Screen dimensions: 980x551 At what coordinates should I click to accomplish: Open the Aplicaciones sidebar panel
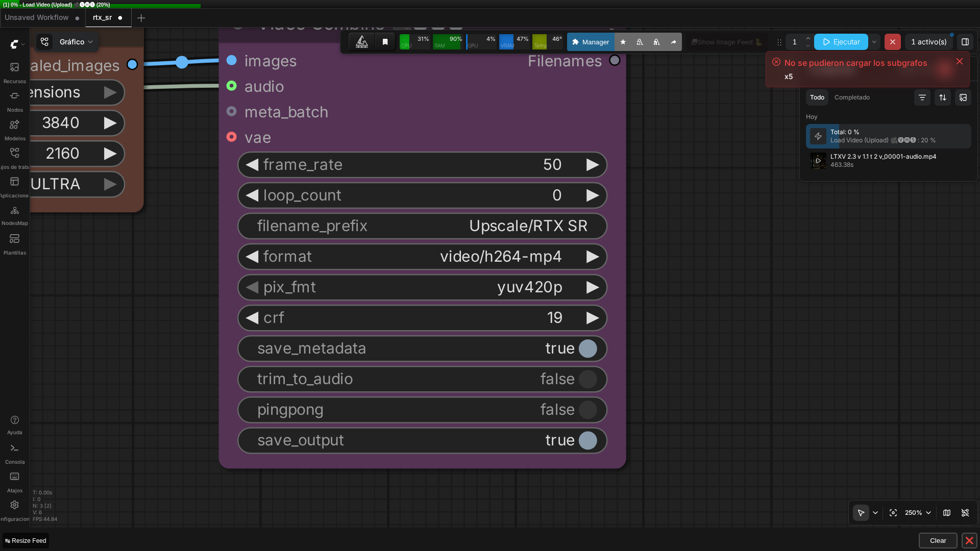[14, 186]
